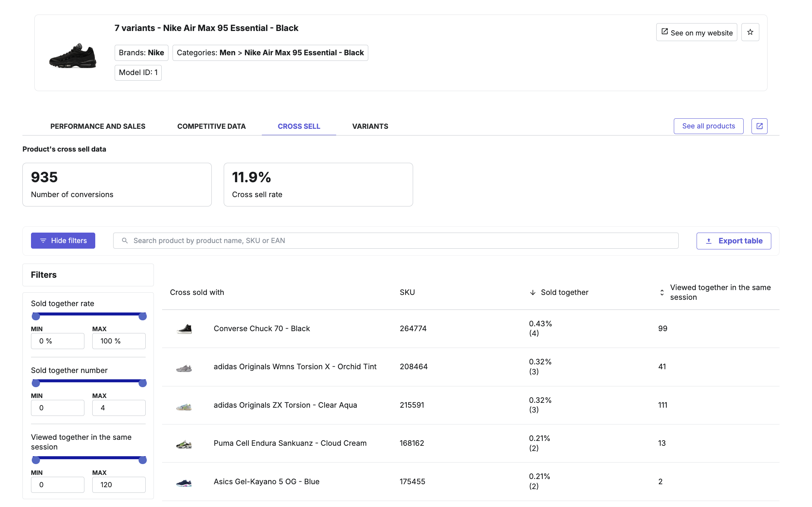Viewport: 812px width, 507px height.
Task: Click the See all products button
Action: pyautogui.click(x=709, y=126)
